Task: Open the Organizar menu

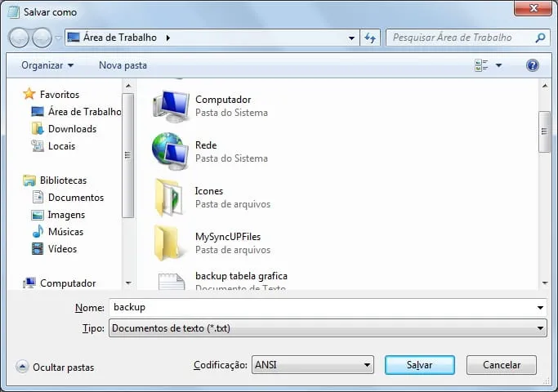Action: [47, 65]
